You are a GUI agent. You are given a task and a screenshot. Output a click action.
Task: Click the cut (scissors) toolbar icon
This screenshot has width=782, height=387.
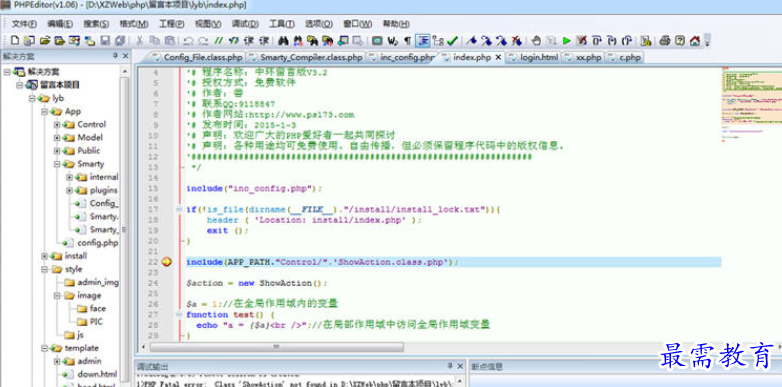[140, 40]
